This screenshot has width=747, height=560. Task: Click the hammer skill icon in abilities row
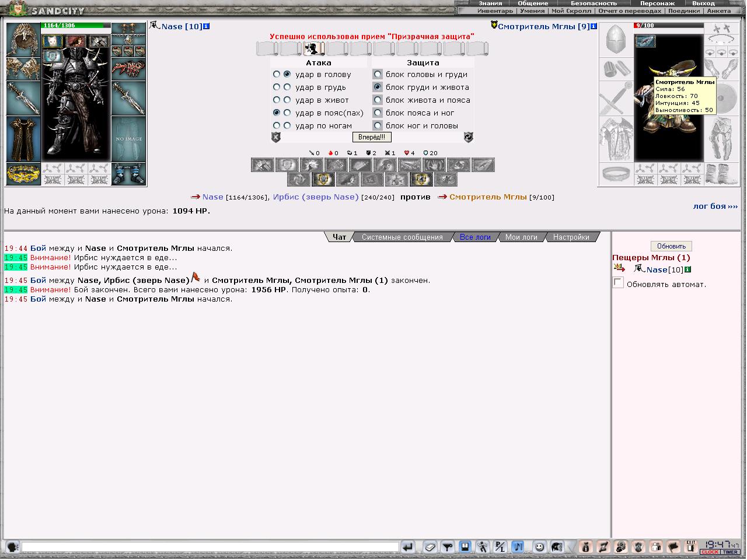pyautogui.click(x=263, y=165)
